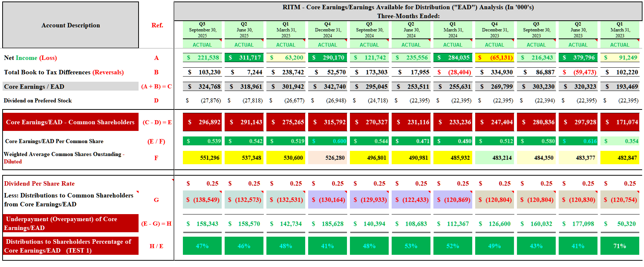
Task: Click underpayment value 158,343
Action: 202,224
